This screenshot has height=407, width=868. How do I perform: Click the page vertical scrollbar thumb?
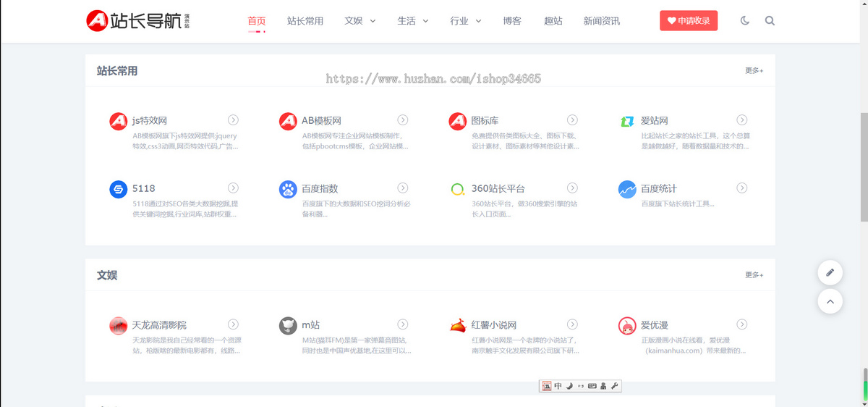click(x=864, y=166)
